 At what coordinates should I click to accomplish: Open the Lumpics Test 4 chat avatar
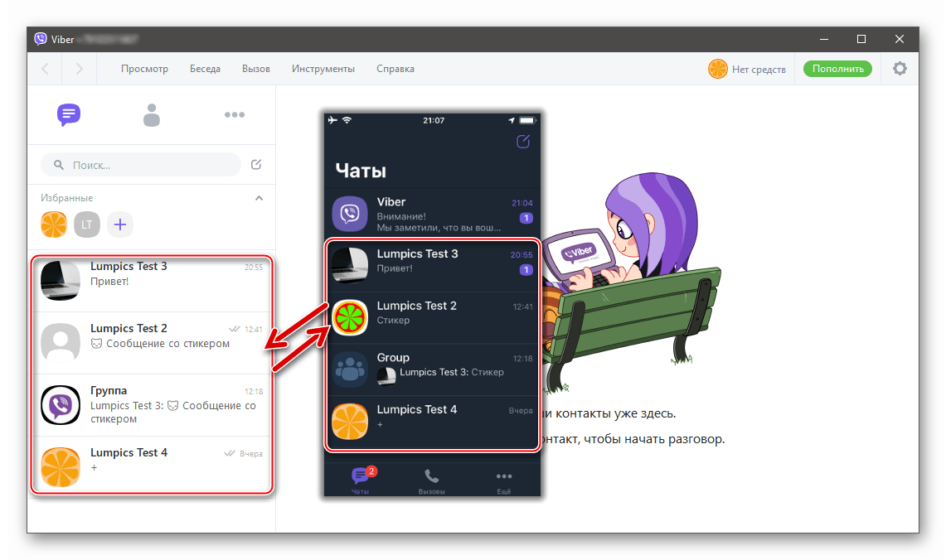point(61,467)
